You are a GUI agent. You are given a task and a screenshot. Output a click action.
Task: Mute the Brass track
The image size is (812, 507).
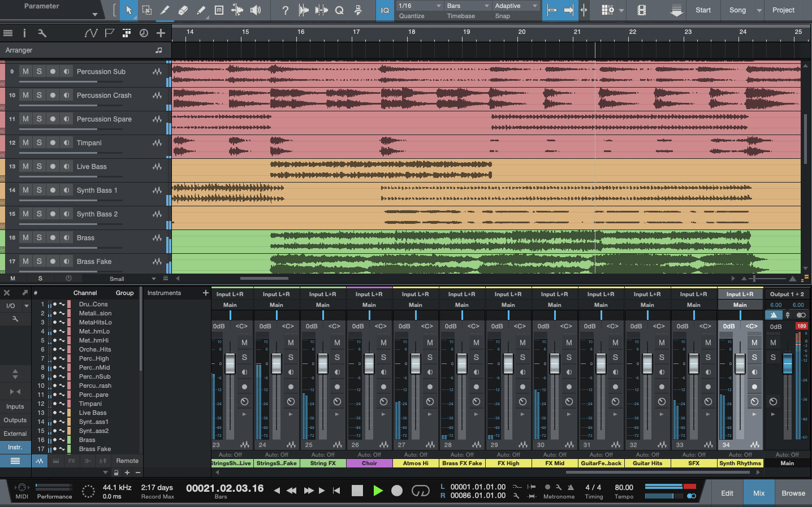25,237
